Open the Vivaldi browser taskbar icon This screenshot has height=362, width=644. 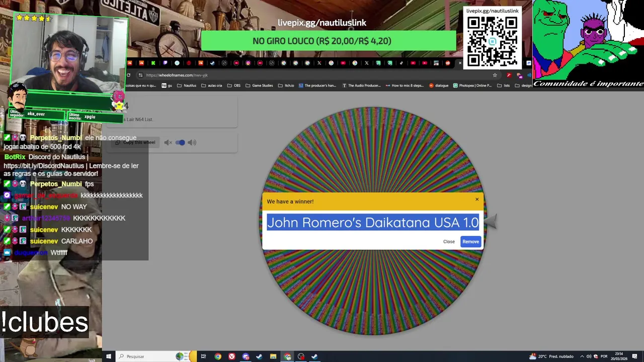coord(232,356)
